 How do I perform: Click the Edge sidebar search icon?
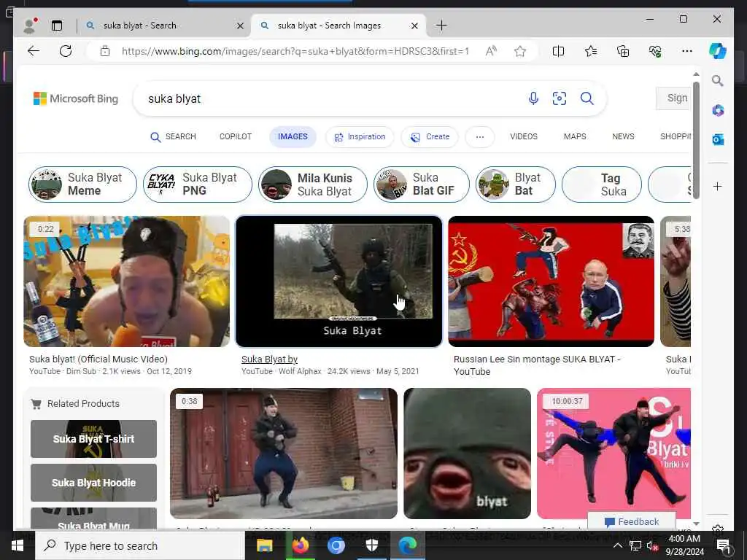(x=718, y=81)
